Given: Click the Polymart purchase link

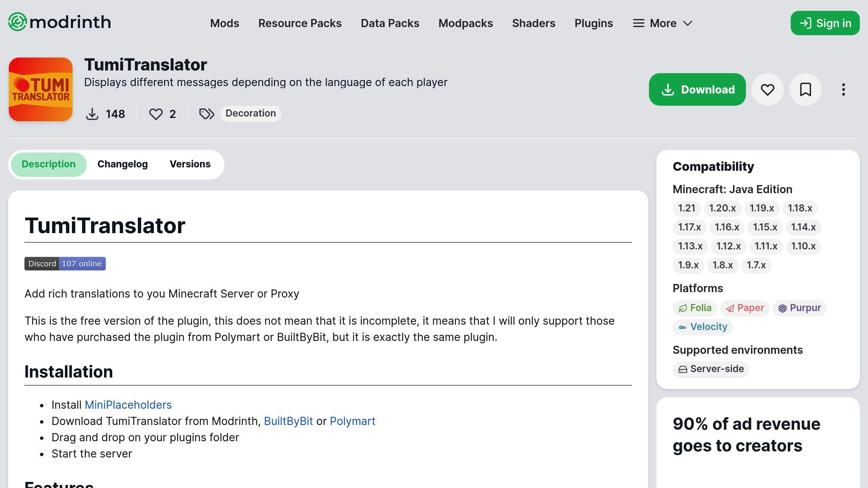Looking at the screenshot, I should click(352, 421).
